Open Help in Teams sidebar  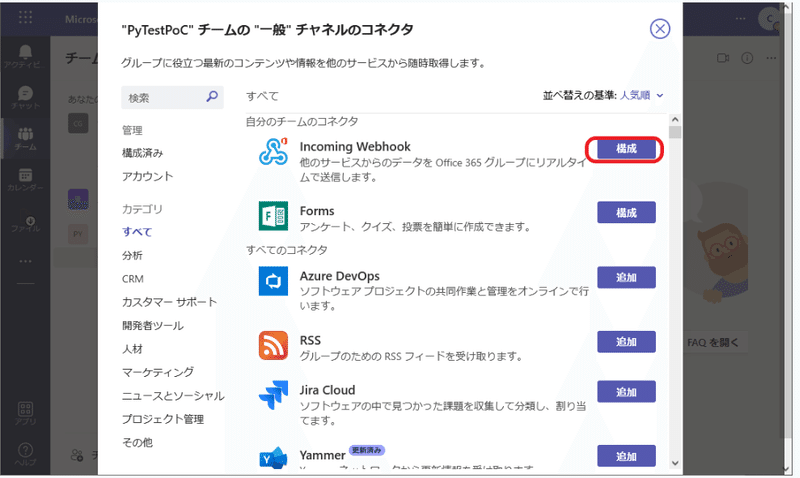[x=25, y=454]
